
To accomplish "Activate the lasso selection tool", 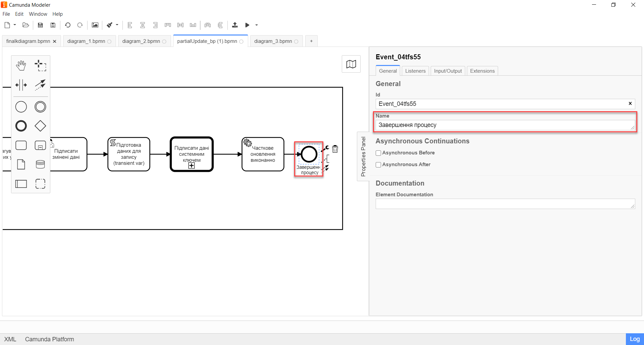I will tap(40, 66).
